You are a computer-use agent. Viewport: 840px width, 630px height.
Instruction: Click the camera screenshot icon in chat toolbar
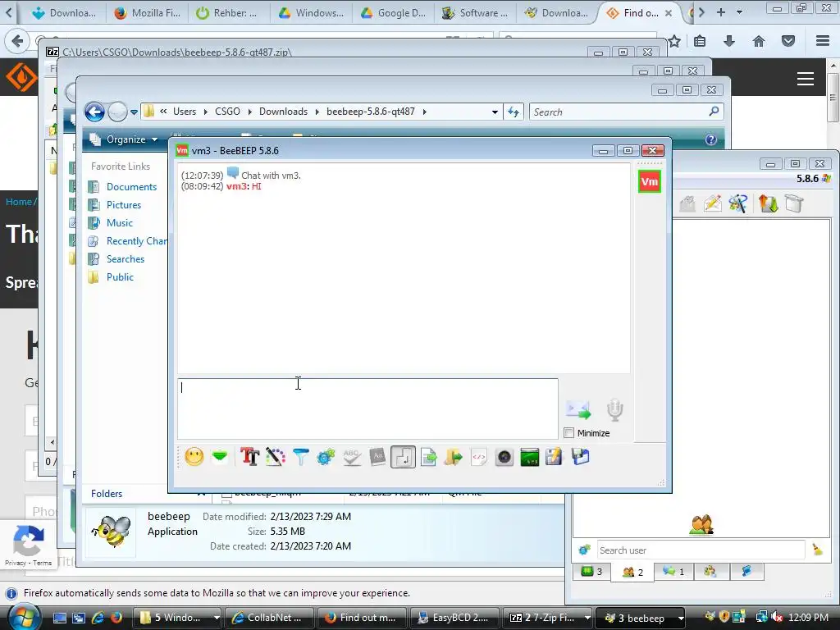tap(504, 457)
